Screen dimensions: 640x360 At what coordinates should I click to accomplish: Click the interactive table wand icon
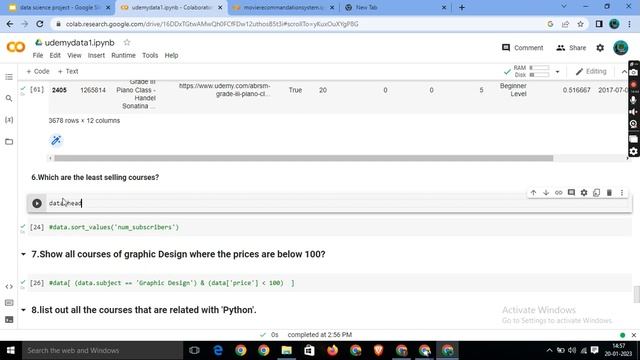[x=56, y=140]
